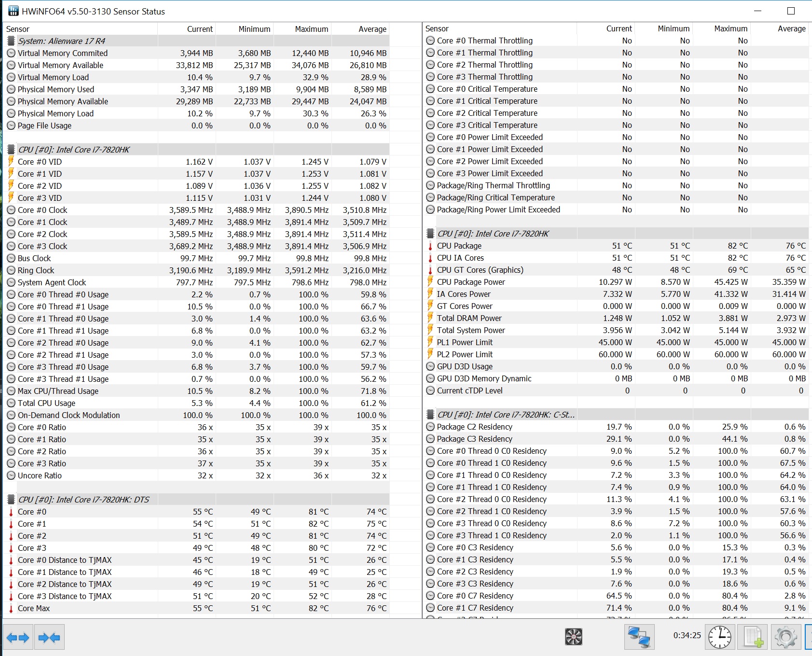Select Package/Ring Thermal Throttling row
Viewport: 812px width, 656px height.
click(x=616, y=185)
